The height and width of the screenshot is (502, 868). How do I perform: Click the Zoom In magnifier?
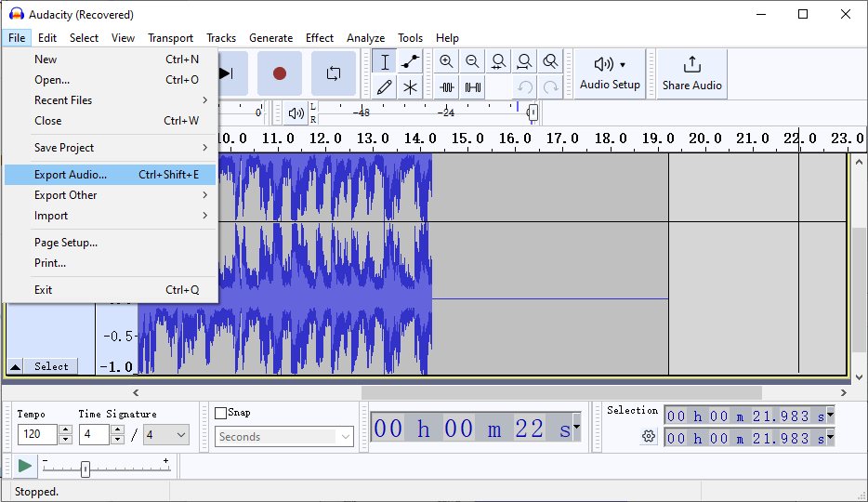tap(446, 61)
